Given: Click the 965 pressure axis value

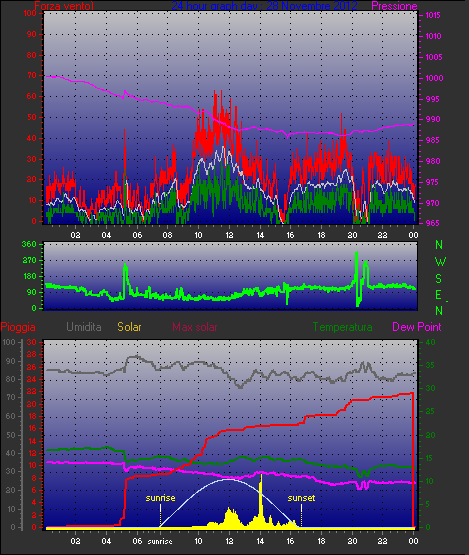Looking at the screenshot, I should click(433, 223).
